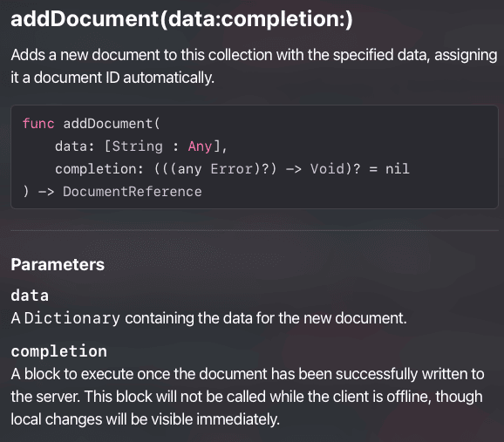Image resolution: width=504 pixels, height=442 pixels.
Task: Click the 'data' parameter name
Action: [30, 296]
